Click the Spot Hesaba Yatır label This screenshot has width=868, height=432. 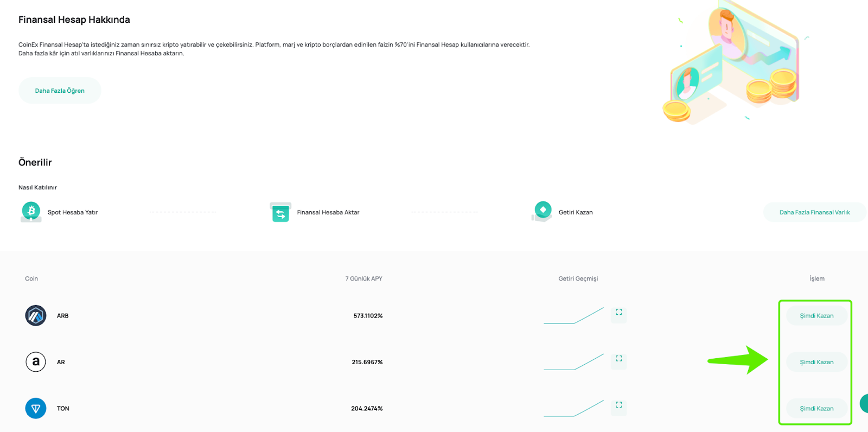coord(73,212)
